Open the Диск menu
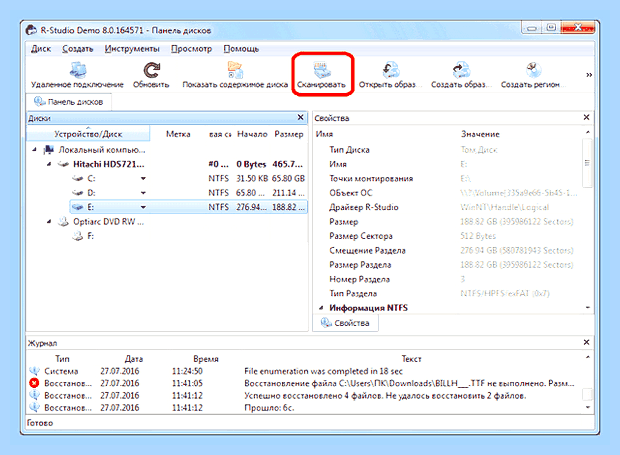Screen dimensions: 620x455 point(41,49)
